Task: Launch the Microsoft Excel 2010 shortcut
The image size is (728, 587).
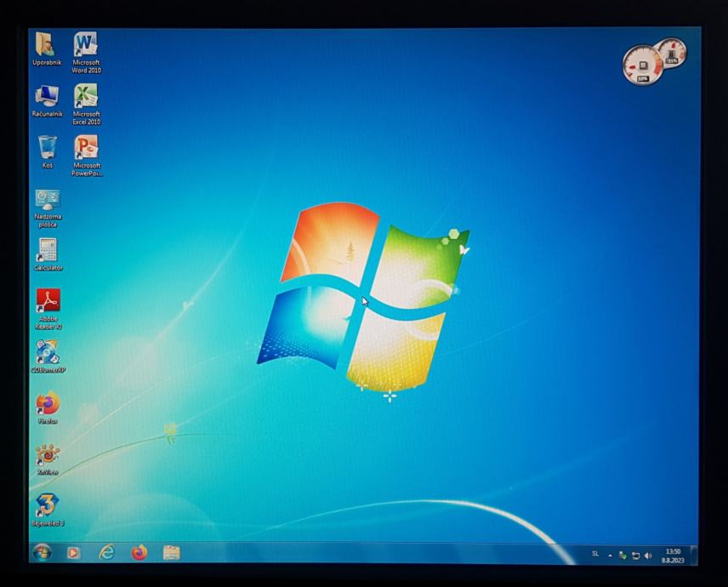Action: [x=87, y=104]
